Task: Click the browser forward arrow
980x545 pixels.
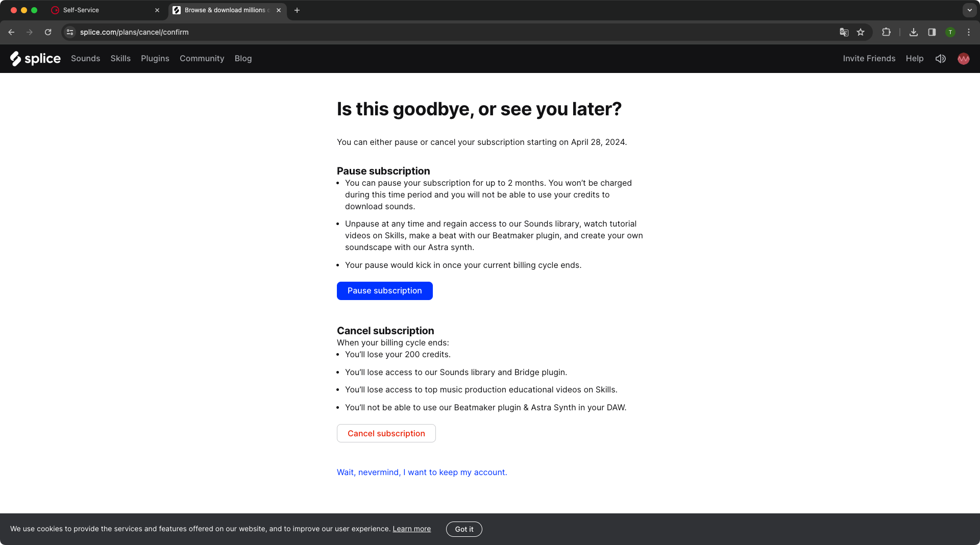Action: pyautogui.click(x=30, y=32)
